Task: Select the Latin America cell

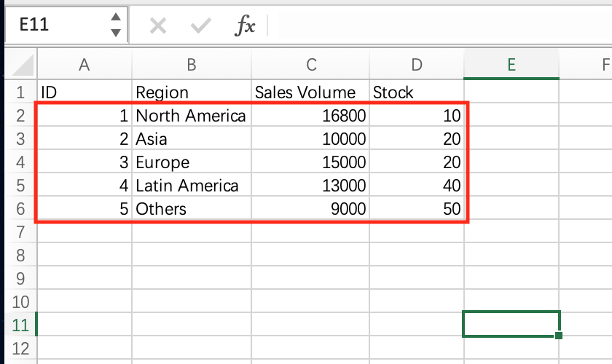Action: (x=192, y=186)
